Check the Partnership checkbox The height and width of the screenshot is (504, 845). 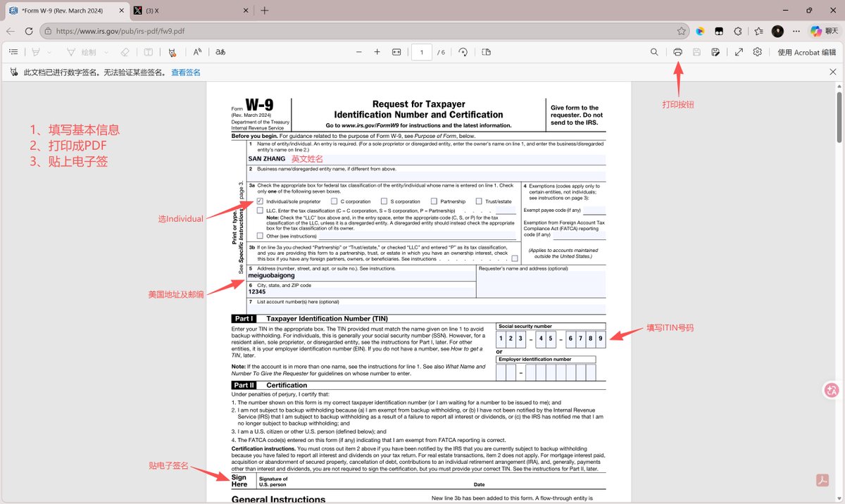click(x=434, y=201)
